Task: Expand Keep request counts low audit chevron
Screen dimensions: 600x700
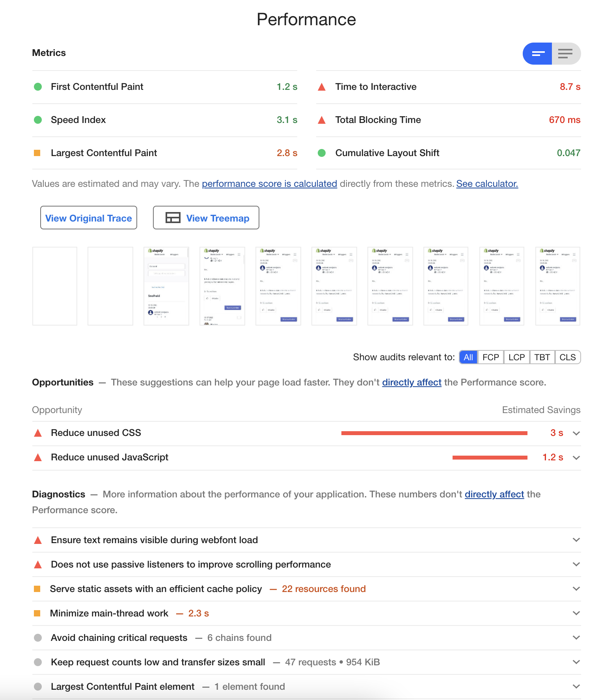Action: (576, 662)
